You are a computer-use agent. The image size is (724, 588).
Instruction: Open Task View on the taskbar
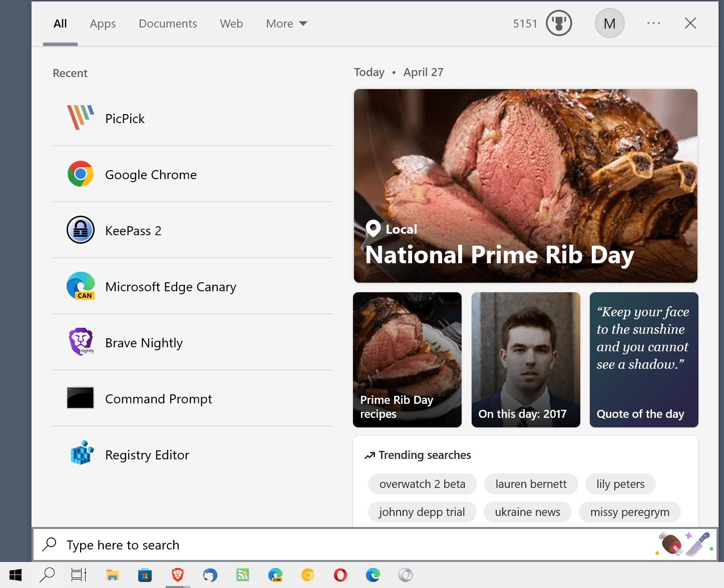pos(79,575)
